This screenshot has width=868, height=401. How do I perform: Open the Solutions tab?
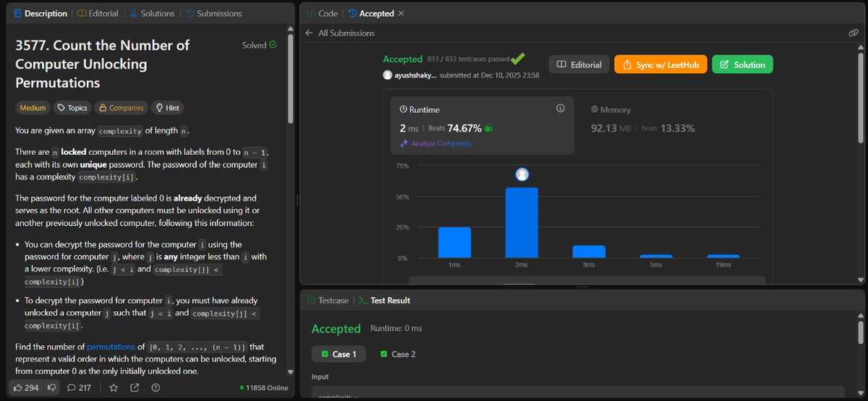pyautogui.click(x=152, y=13)
